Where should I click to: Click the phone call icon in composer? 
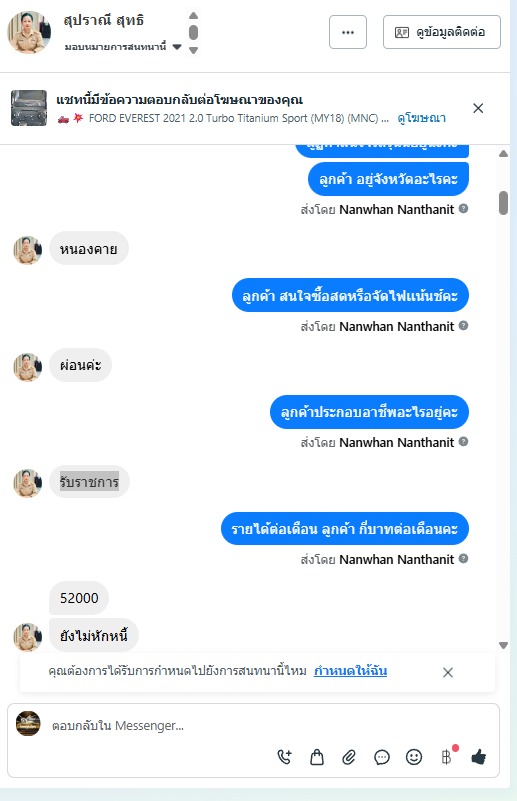point(285,757)
